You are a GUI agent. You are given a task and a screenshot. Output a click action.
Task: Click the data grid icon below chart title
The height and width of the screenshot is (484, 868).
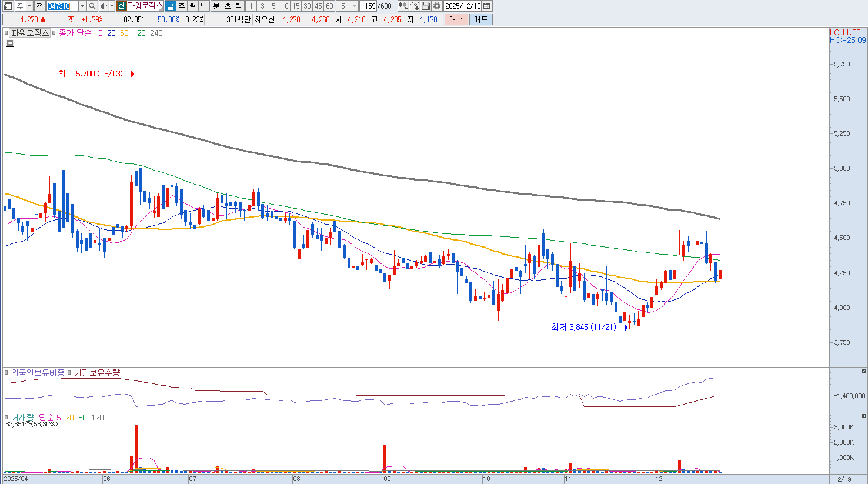pyautogui.click(x=10, y=43)
